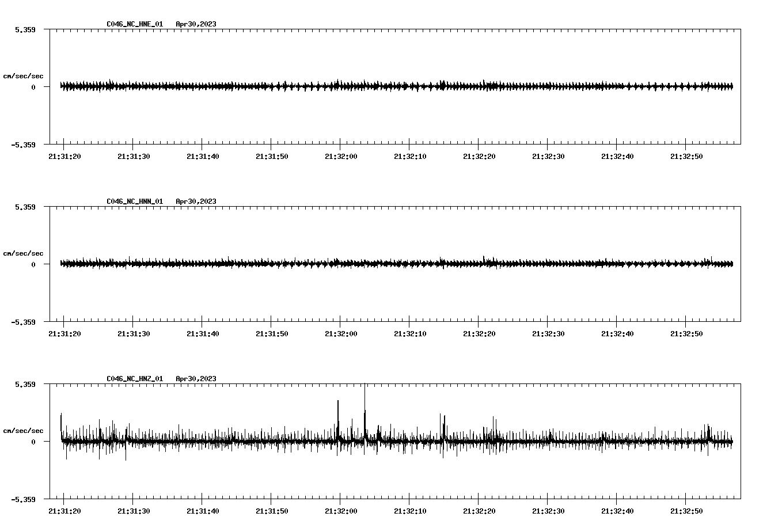Click the 5.359 upper limit on the HNE plot

pos(25,29)
